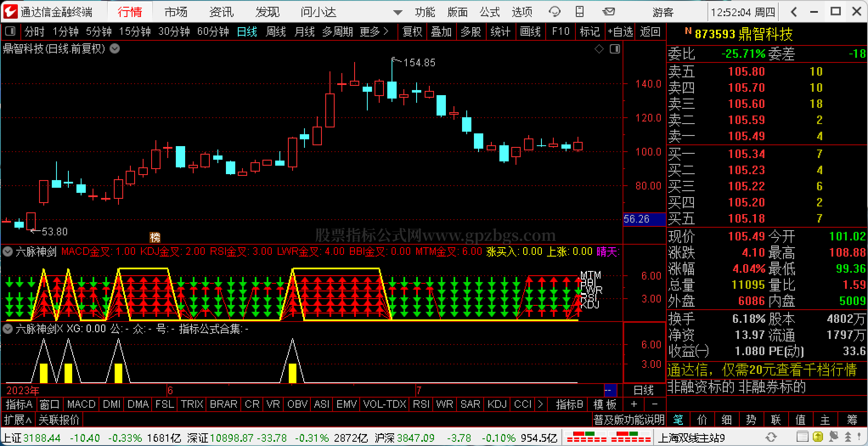
Task: Open the mail message icon
Action: coord(609,12)
